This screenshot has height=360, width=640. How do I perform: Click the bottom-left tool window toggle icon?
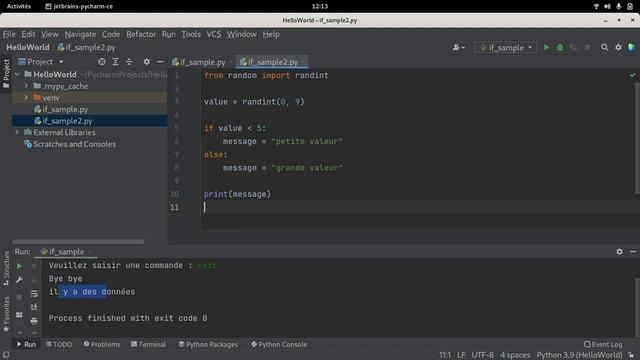6,355
